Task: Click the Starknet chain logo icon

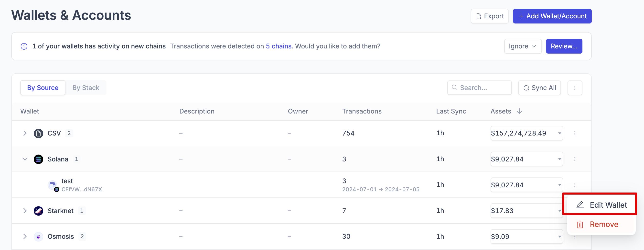Action: 38,211
